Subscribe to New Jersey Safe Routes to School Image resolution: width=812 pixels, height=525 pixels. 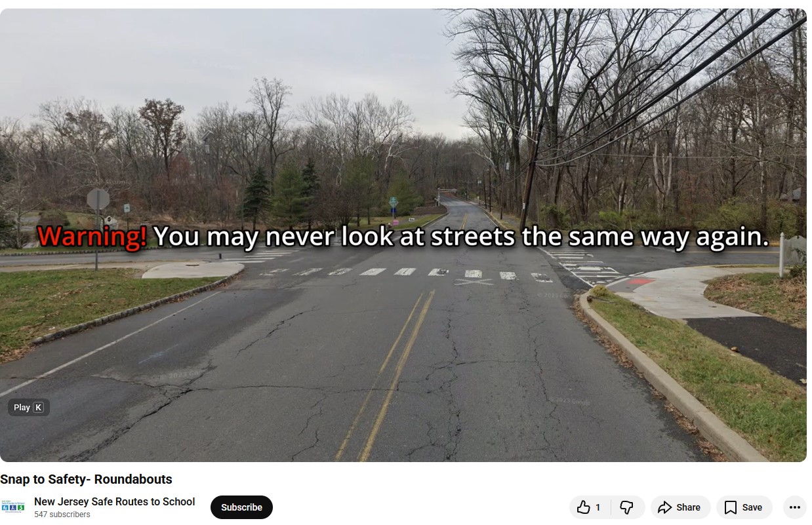tap(241, 507)
